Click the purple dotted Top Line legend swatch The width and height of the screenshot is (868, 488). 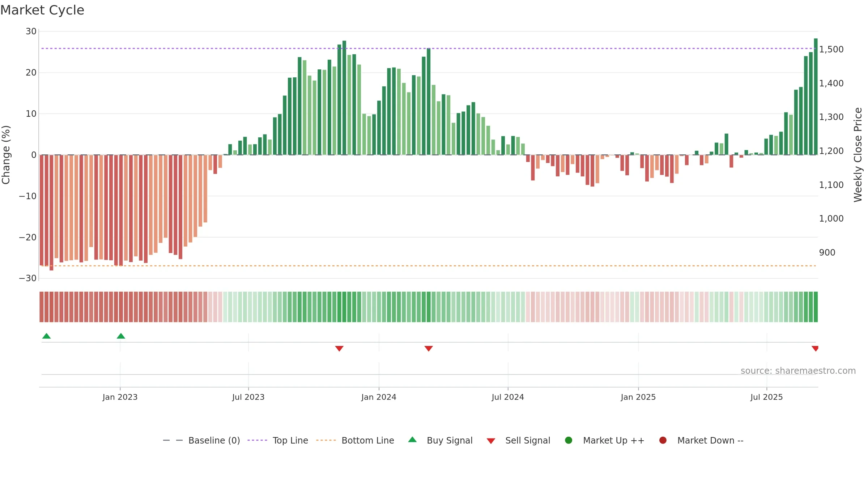click(257, 440)
